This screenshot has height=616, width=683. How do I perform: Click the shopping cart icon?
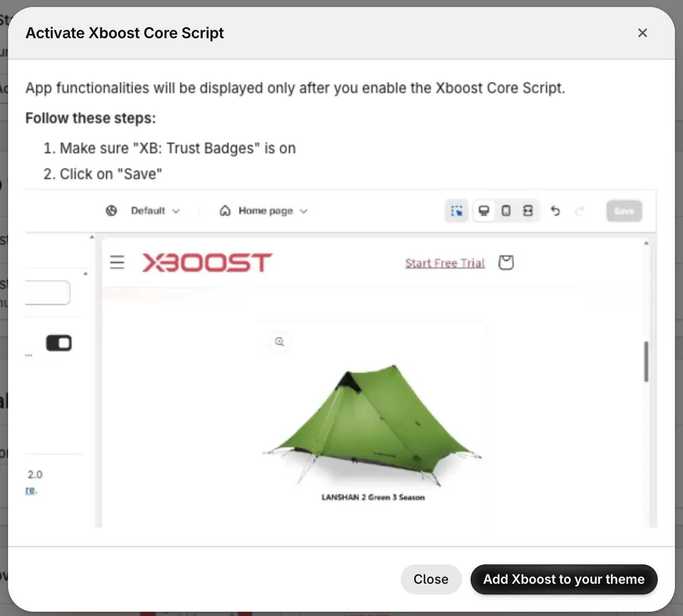coord(506,263)
